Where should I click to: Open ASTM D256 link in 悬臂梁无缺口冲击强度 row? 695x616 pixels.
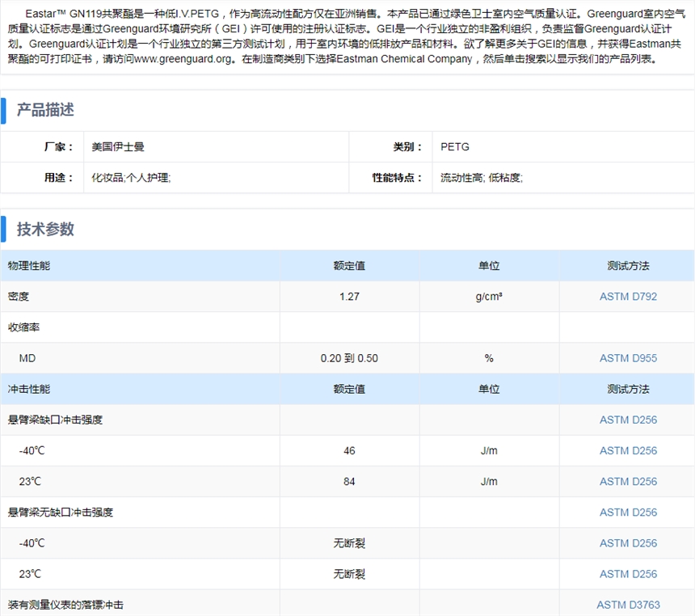pyautogui.click(x=628, y=512)
